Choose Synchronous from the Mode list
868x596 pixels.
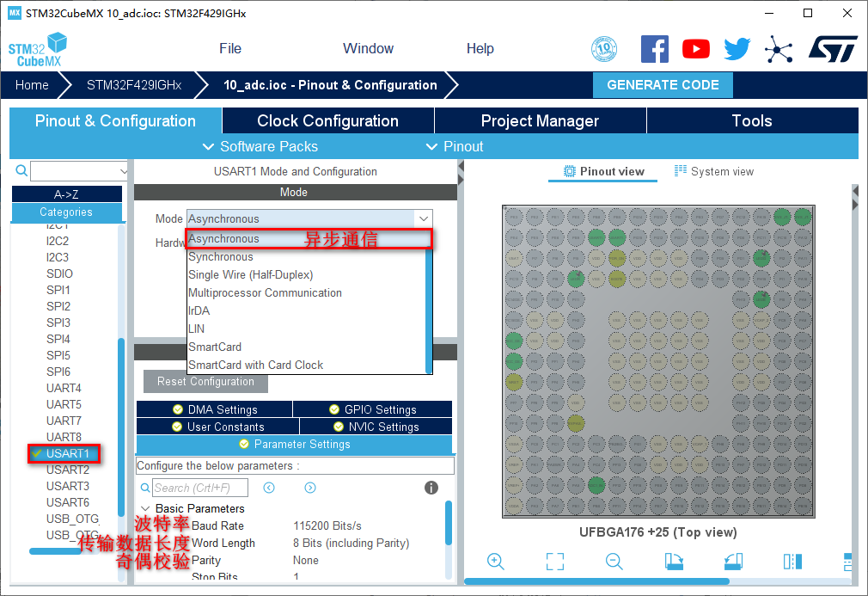(221, 256)
